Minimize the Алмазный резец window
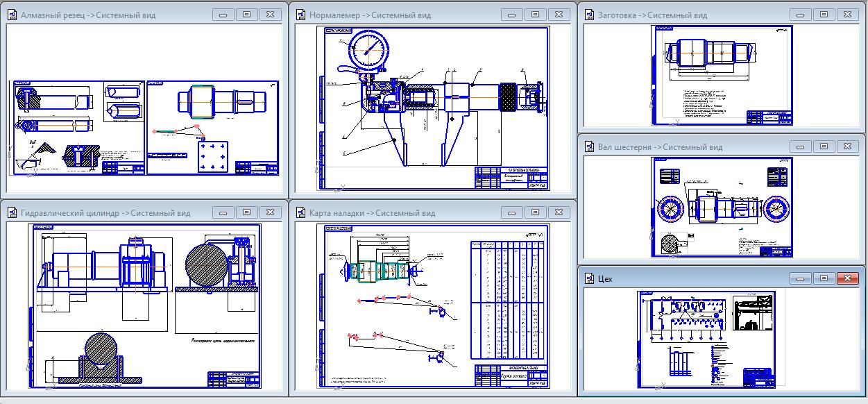This screenshot has height=404, width=868. pos(222,14)
